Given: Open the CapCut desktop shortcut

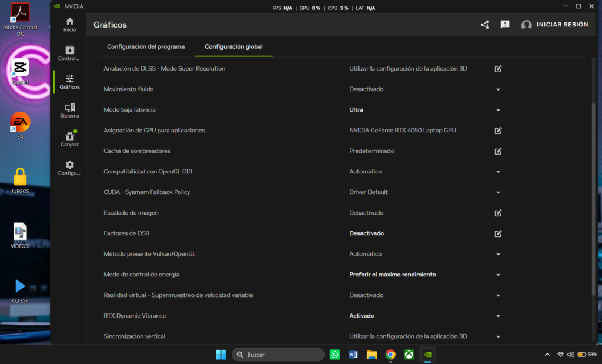Looking at the screenshot, I should (x=20, y=72).
